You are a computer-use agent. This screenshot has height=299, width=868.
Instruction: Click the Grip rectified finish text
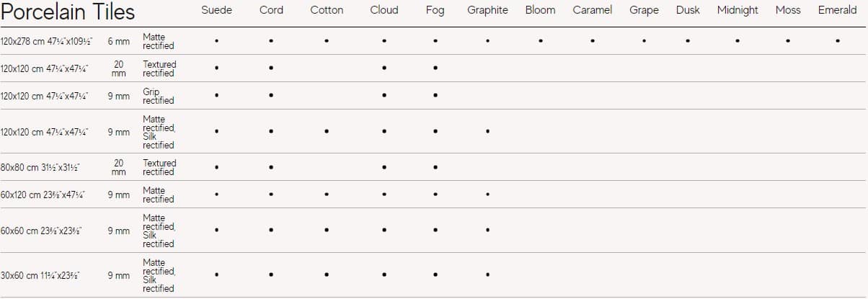click(158, 96)
